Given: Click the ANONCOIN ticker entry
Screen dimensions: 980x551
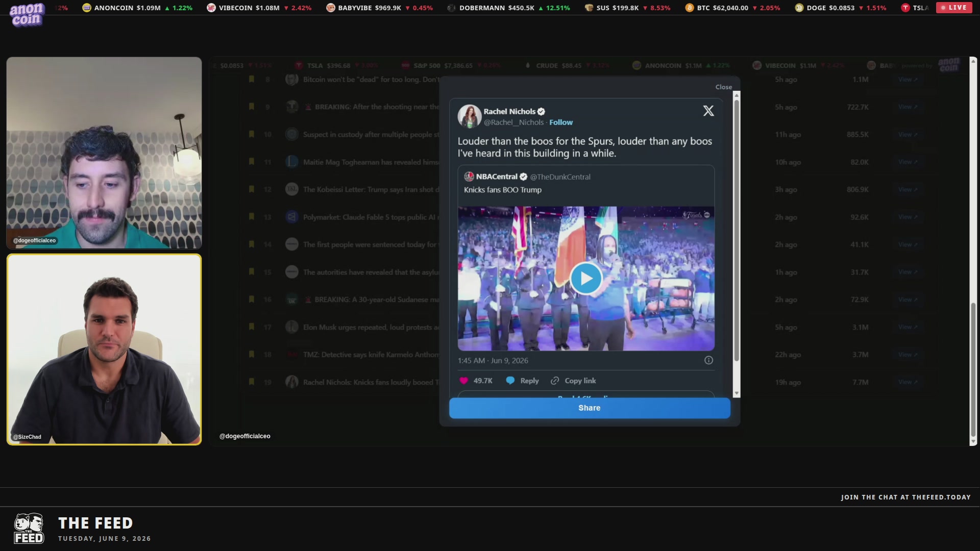Looking at the screenshot, I should [137, 8].
